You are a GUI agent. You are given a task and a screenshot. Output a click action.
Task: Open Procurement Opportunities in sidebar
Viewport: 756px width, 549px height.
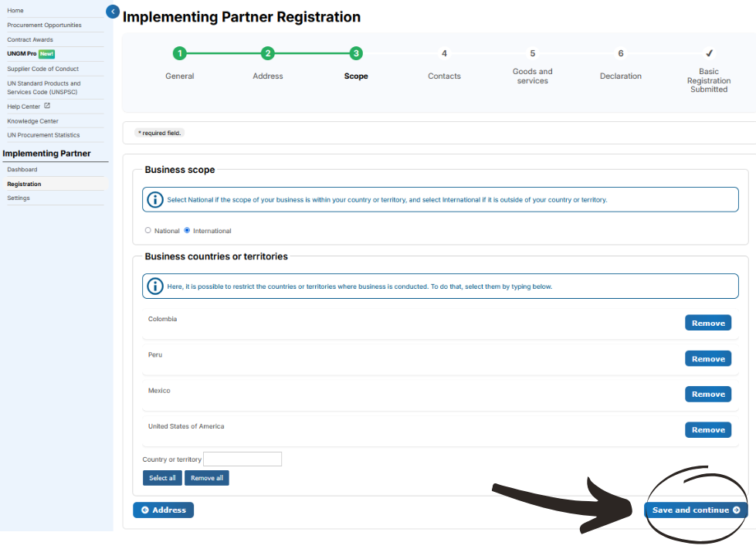[x=44, y=25]
